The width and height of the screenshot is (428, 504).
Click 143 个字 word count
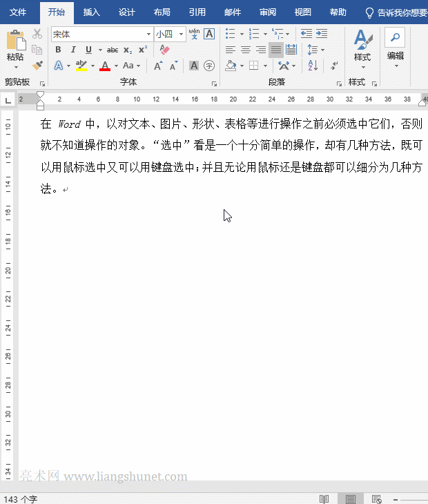click(21, 499)
